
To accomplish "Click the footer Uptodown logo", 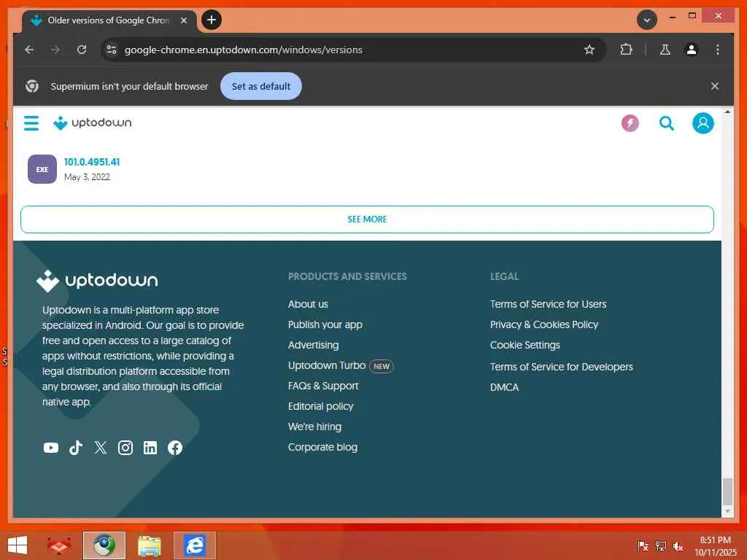I will tap(97, 281).
